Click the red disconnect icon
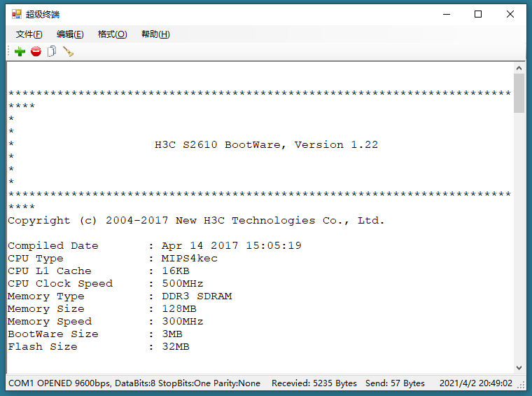Image resolution: width=532 pixels, height=396 pixels. click(x=36, y=52)
